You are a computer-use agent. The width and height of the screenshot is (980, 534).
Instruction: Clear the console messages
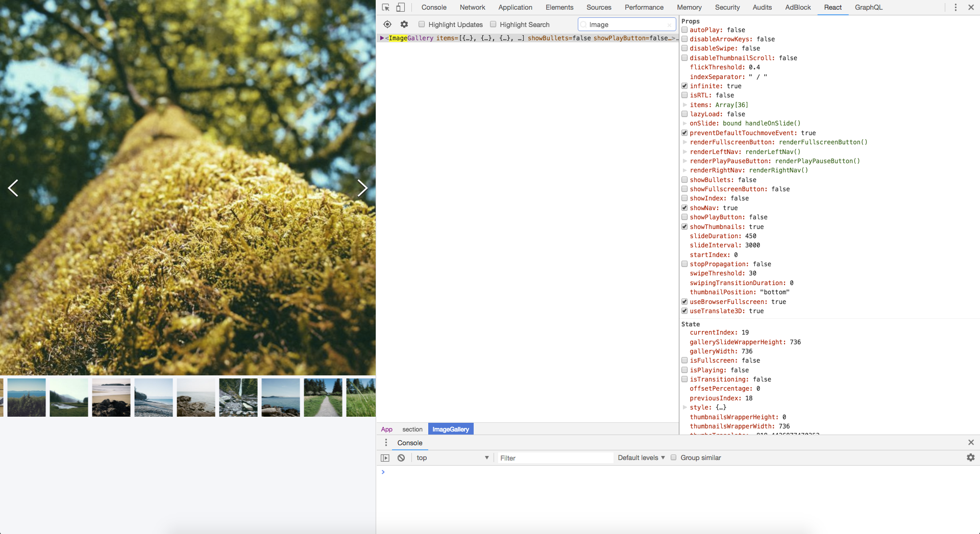coord(401,457)
